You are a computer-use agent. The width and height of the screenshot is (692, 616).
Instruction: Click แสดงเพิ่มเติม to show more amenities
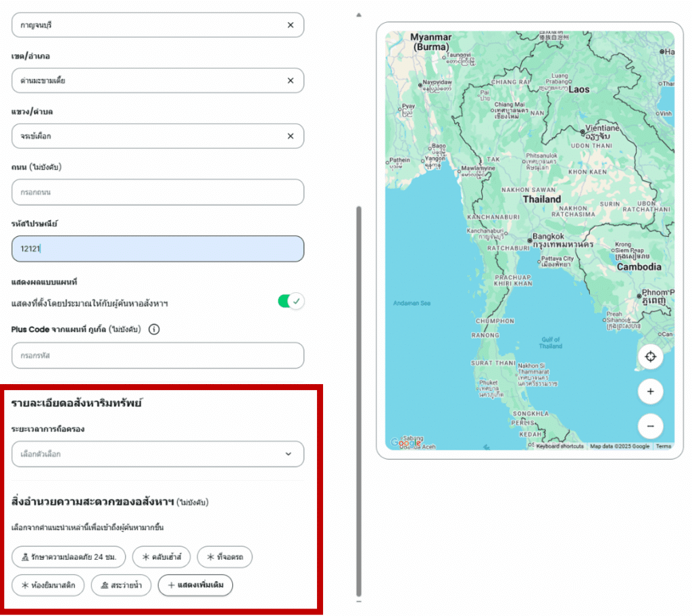coord(195,586)
